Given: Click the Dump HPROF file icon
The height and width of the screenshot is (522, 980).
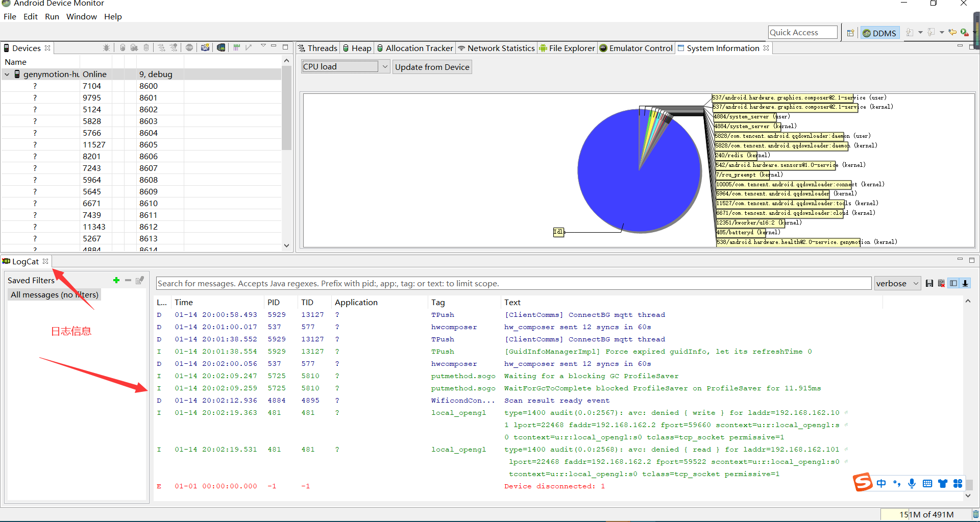Looking at the screenshot, I should pos(134,47).
